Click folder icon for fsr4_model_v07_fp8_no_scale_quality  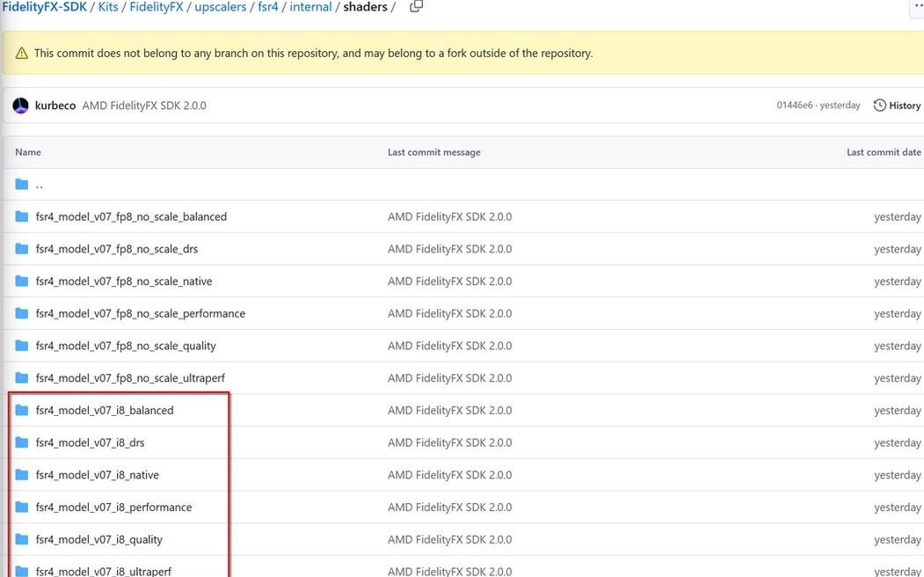pyautogui.click(x=22, y=346)
